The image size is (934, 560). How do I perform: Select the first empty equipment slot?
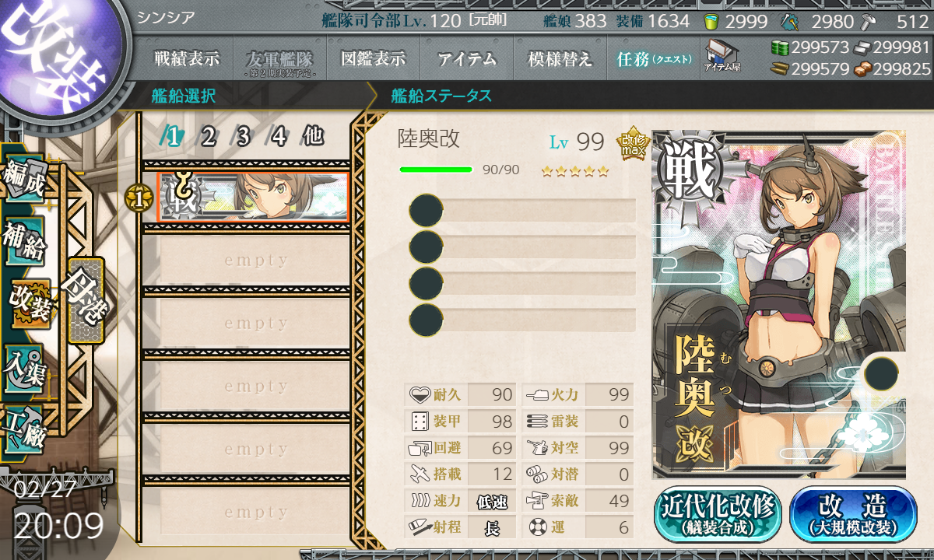[x=522, y=211]
